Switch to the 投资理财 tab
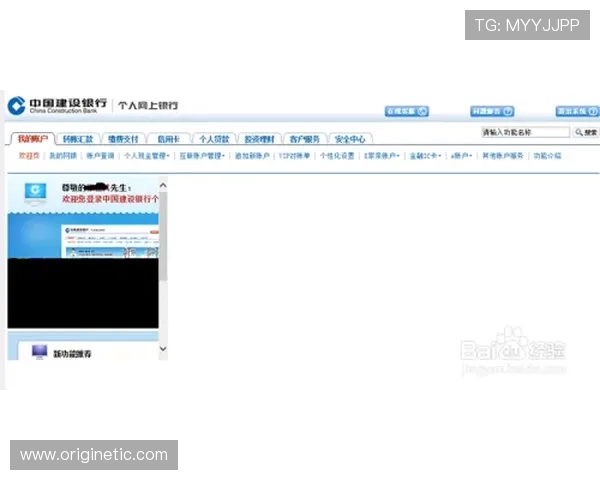600x480 pixels. [259, 139]
